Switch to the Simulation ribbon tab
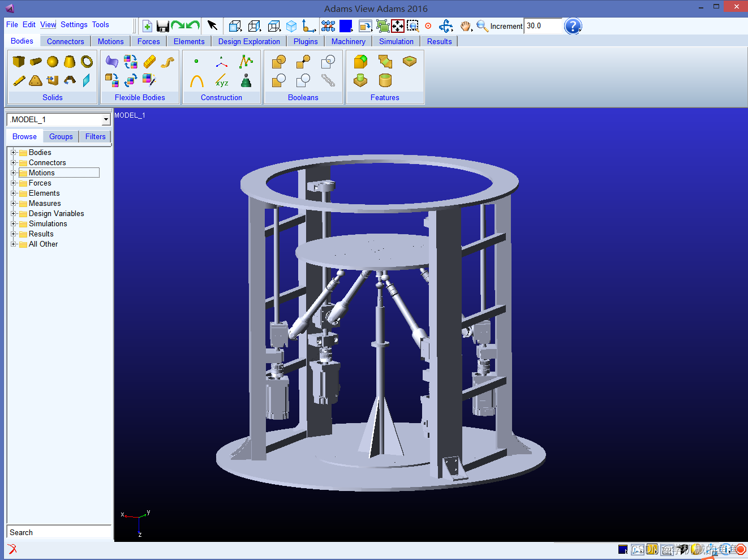This screenshot has width=748, height=560. pos(396,41)
